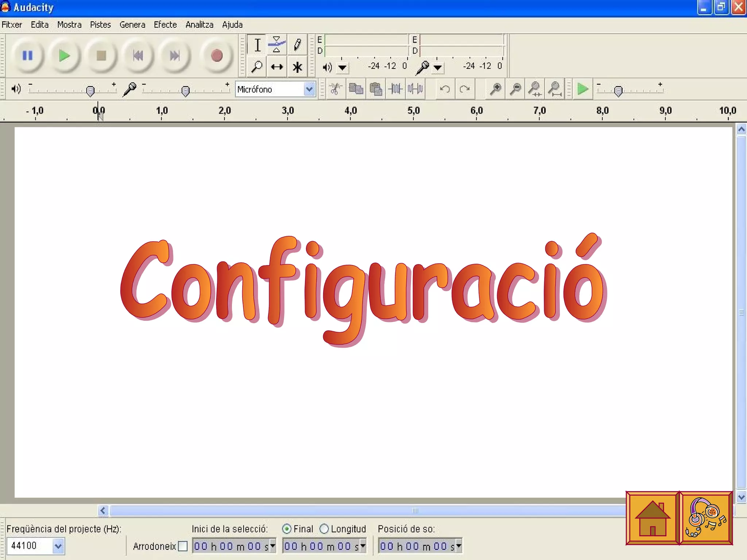This screenshot has height=560, width=747.
Task: Click the home icon button
Action: point(652,518)
